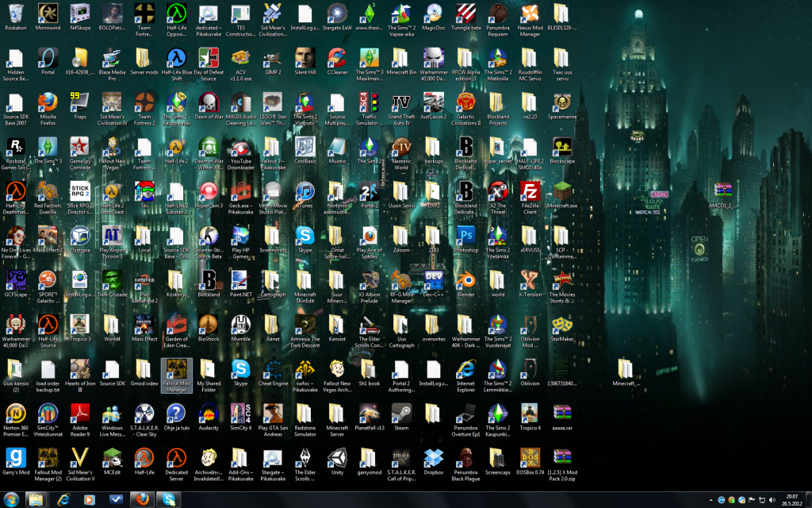
Task: Click the MCEdit icon
Action: (112, 463)
